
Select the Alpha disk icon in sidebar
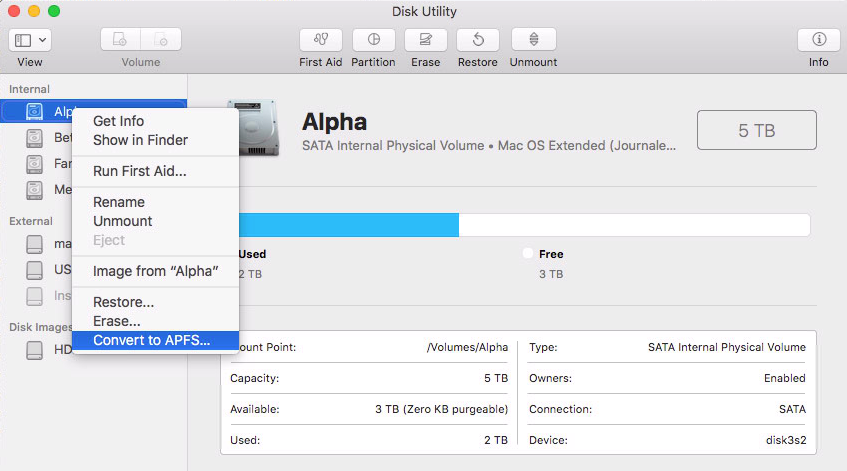tap(35, 111)
